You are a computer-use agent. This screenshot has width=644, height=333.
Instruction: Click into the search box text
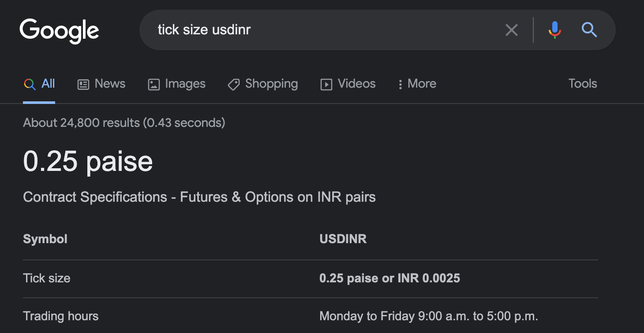(x=204, y=30)
